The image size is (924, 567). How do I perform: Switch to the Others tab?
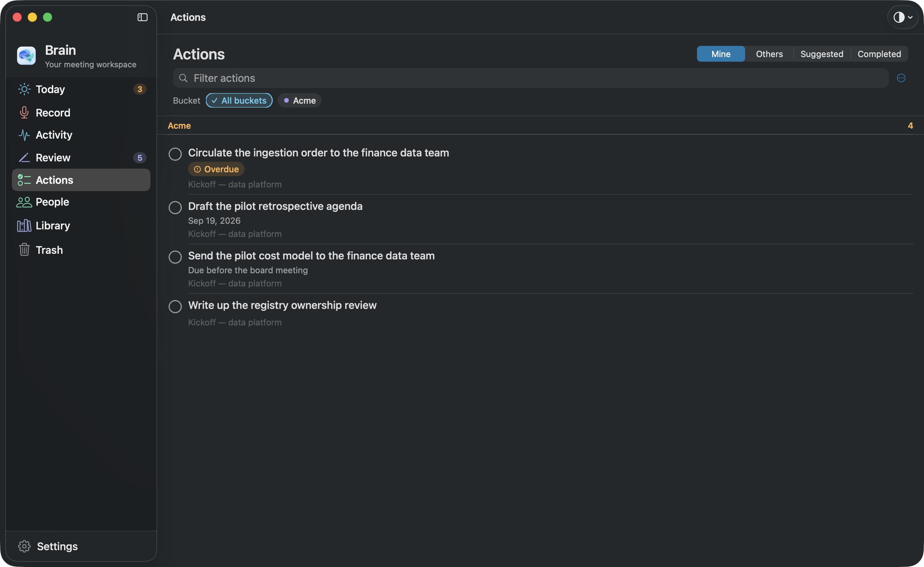769,54
